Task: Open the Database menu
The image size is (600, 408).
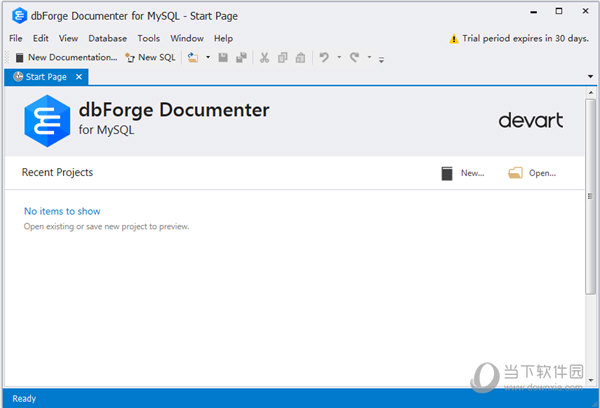Action: [x=108, y=38]
